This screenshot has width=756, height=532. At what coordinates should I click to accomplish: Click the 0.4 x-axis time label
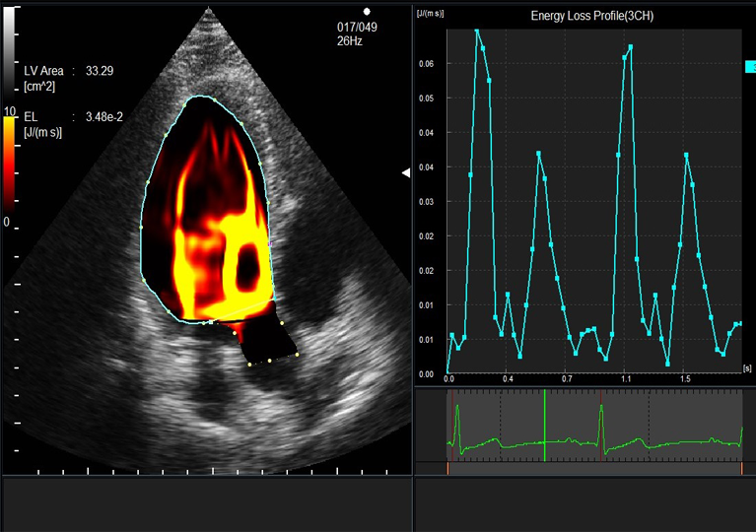508,379
